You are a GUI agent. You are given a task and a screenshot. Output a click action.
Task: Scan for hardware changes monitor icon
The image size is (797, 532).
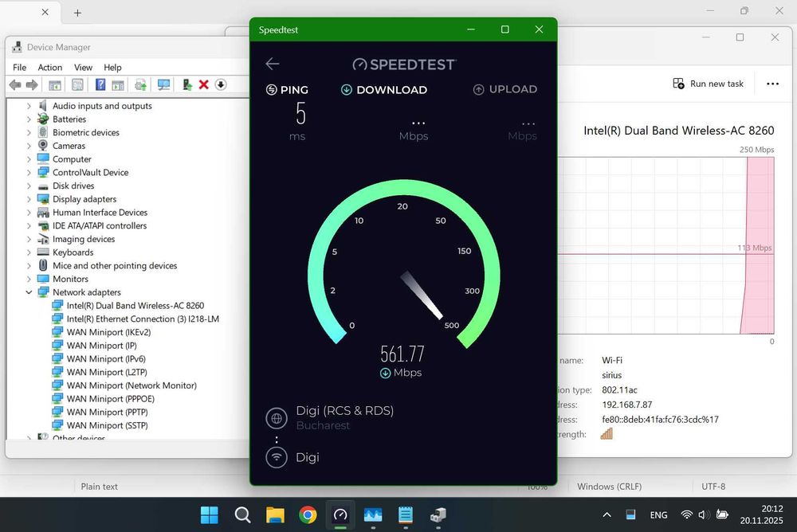[163, 85]
